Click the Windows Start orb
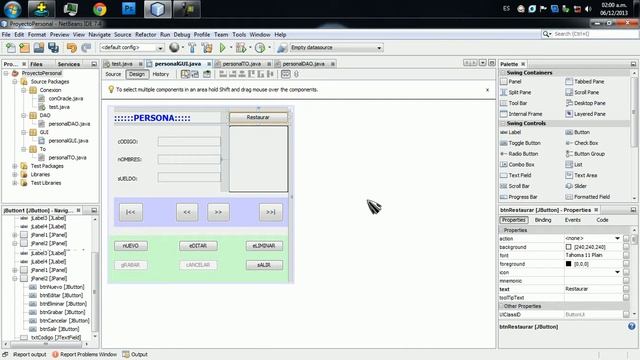The image size is (640, 360). click(13, 9)
